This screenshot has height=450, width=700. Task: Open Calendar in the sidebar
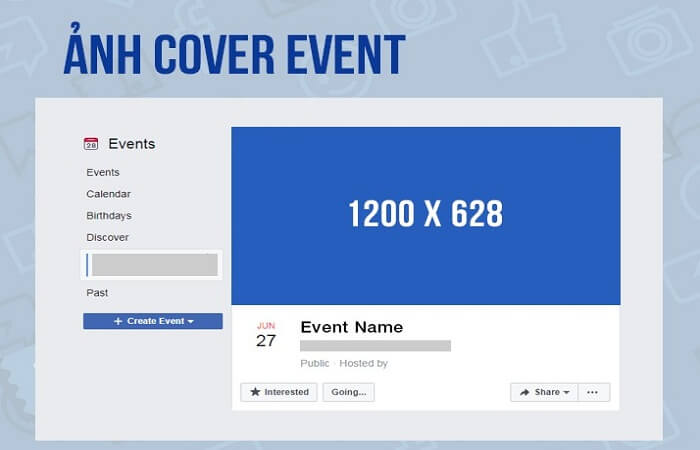tap(108, 194)
